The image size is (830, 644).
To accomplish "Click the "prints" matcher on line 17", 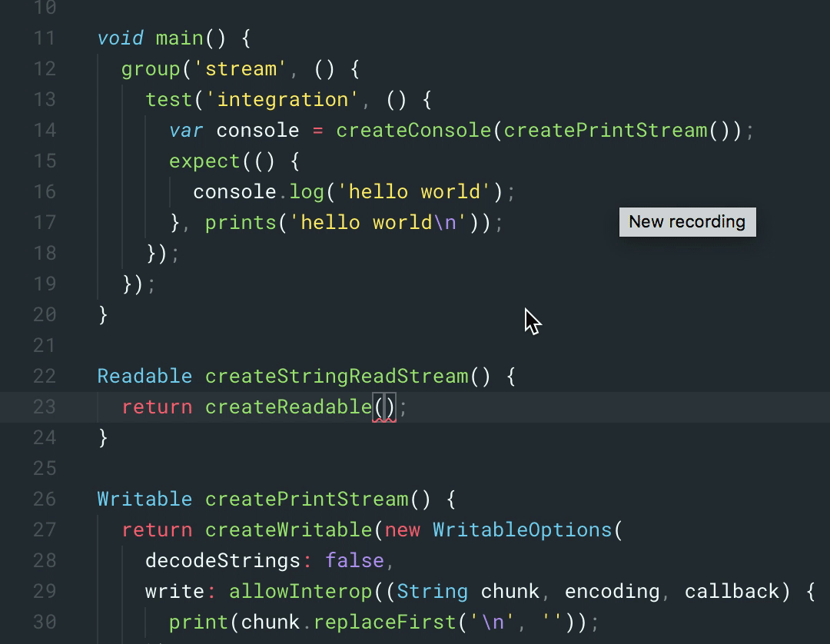I will point(241,222).
